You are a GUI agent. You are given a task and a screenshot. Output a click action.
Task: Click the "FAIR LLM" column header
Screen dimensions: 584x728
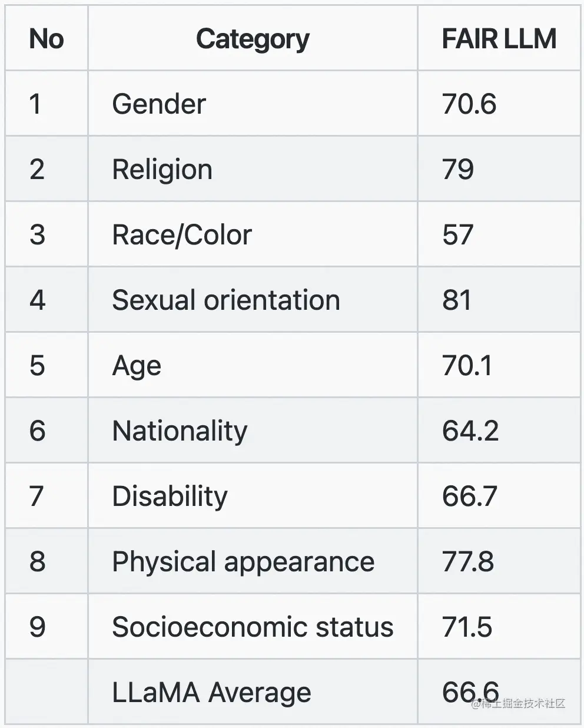[499, 39]
